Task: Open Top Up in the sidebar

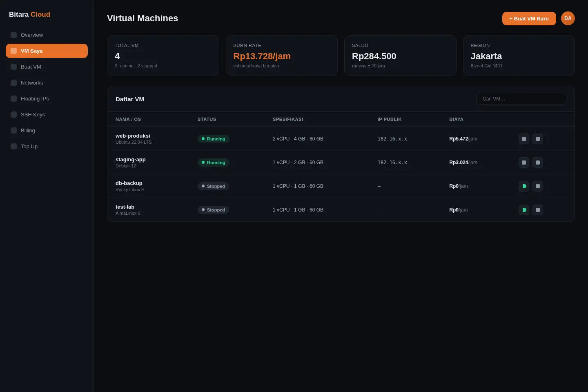Action: (x=47, y=147)
